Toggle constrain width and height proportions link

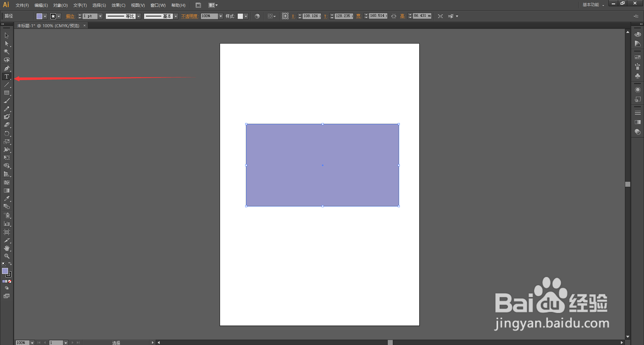coord(394,16)
